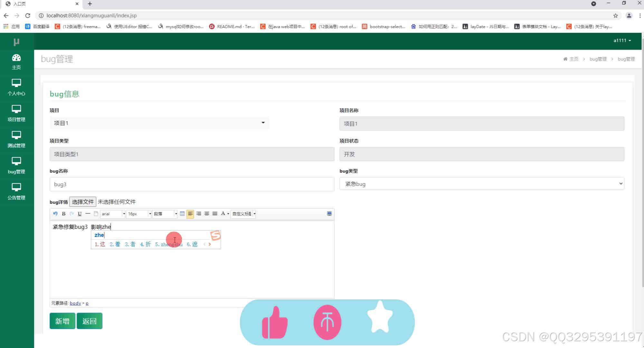Viewport: 644px width, 348px height.
Task: Open the arial font family dropdown
Action: point(113,214)
